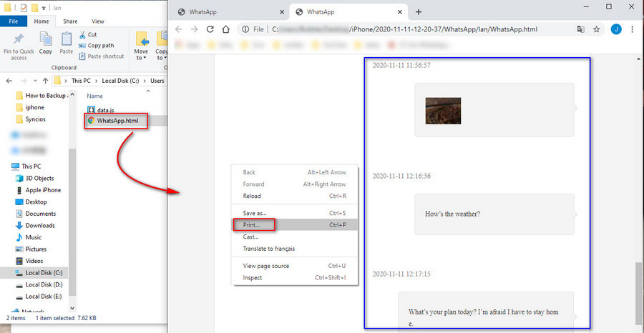Close the active WhatsApp browser tab

click(399, 12)
